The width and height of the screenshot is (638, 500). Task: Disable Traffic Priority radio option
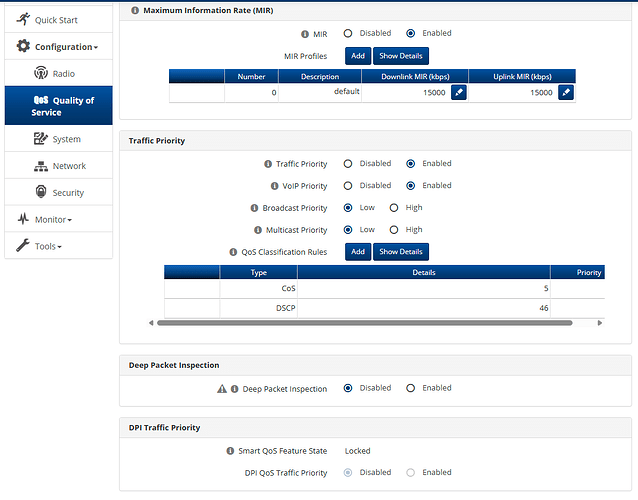[348, 164]
